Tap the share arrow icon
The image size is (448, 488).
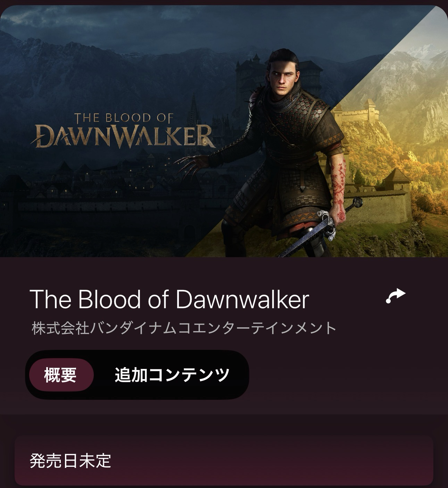point(396,296)
